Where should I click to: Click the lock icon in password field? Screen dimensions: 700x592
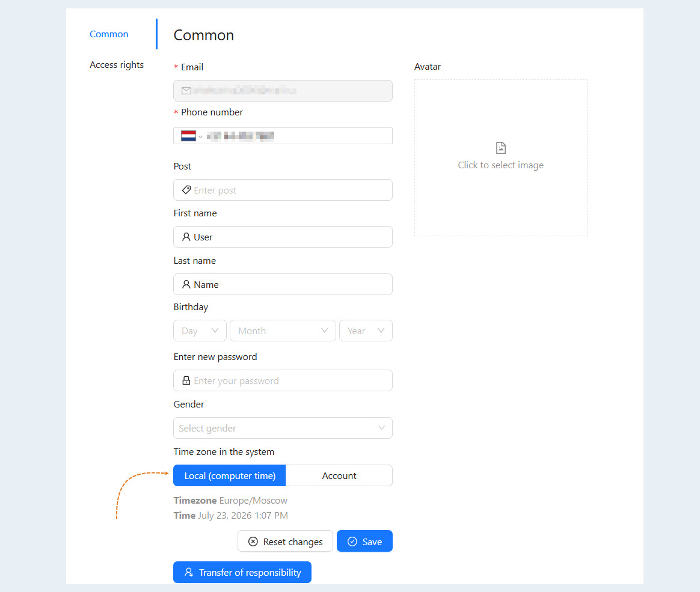tap(186, 380)
